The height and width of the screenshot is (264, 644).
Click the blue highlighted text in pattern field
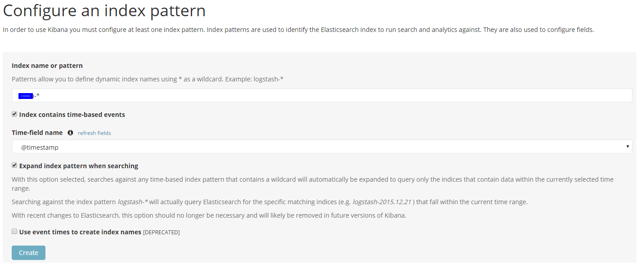26,95
